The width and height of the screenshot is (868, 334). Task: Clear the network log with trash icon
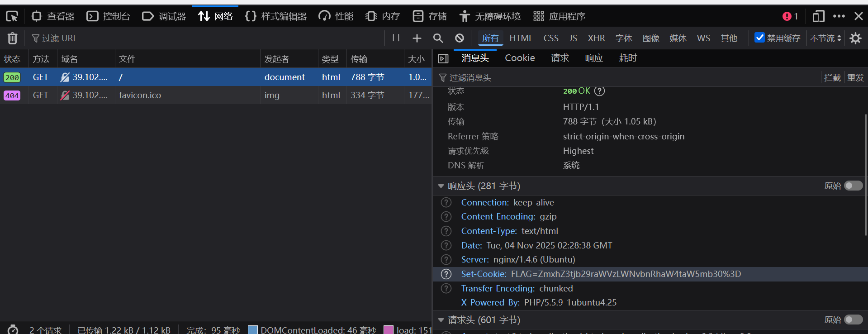[12, 38]
